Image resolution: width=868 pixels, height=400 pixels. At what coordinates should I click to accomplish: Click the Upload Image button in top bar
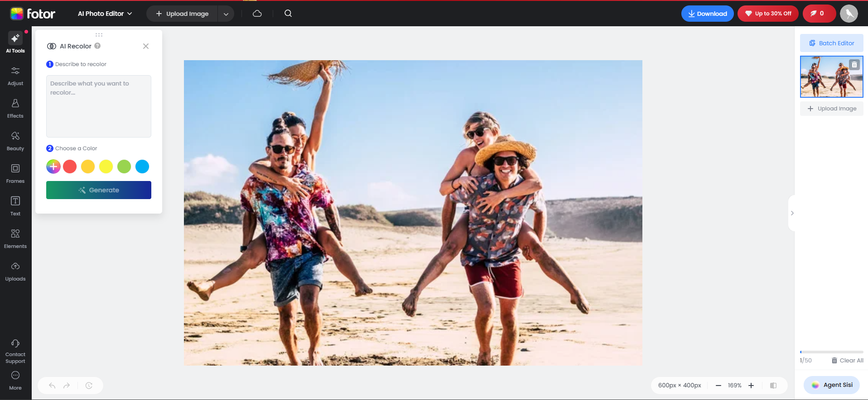182,14
